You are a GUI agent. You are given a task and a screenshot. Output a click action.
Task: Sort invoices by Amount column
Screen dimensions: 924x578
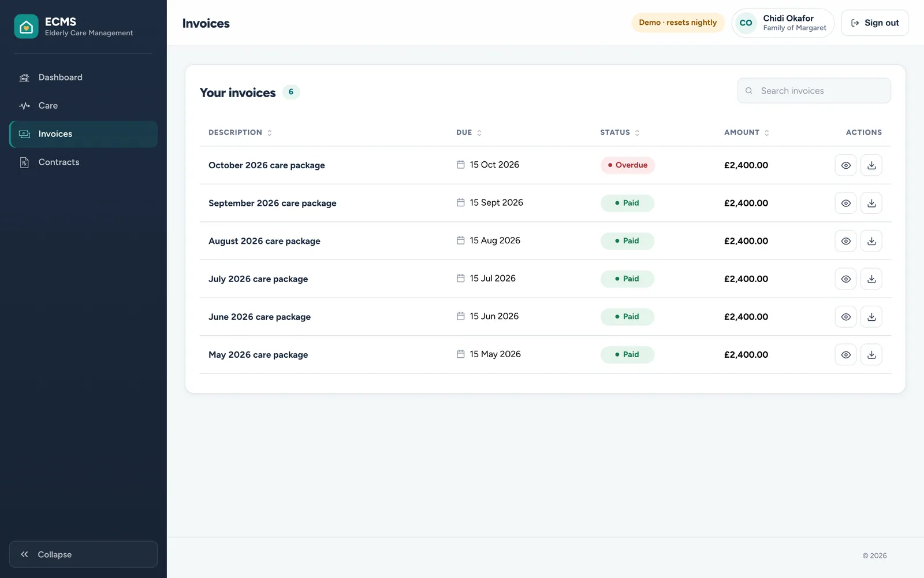747,132
